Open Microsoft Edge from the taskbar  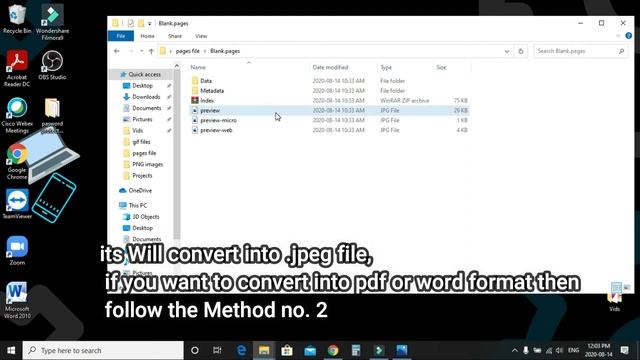point(241,350)
